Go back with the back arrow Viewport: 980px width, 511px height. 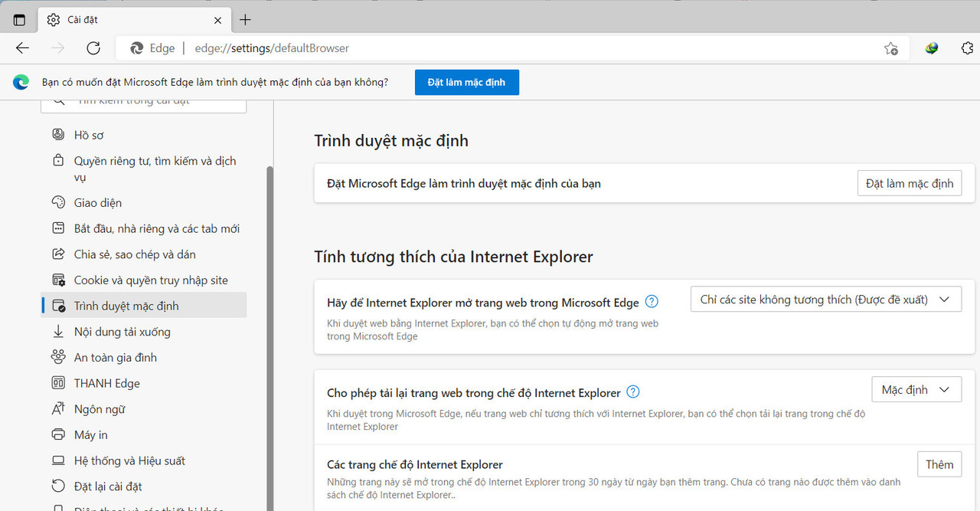point(22,48)
